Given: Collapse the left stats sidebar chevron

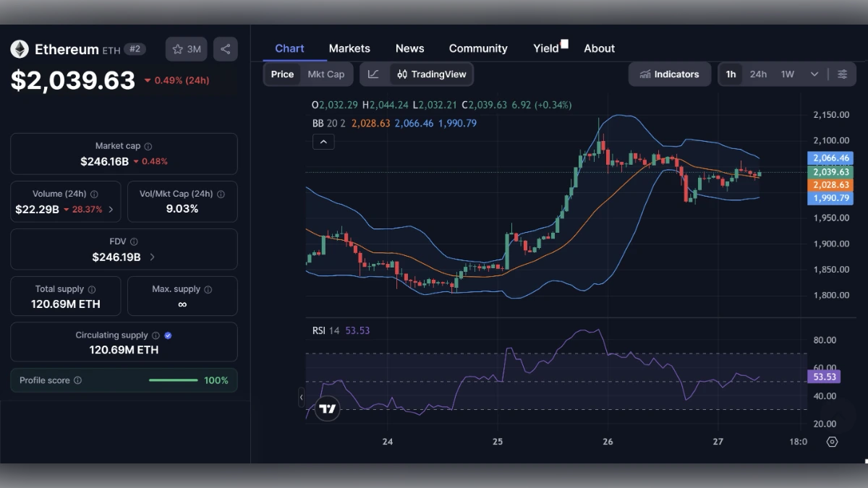Looking at the screenshot, I should [x=302, y=397].
